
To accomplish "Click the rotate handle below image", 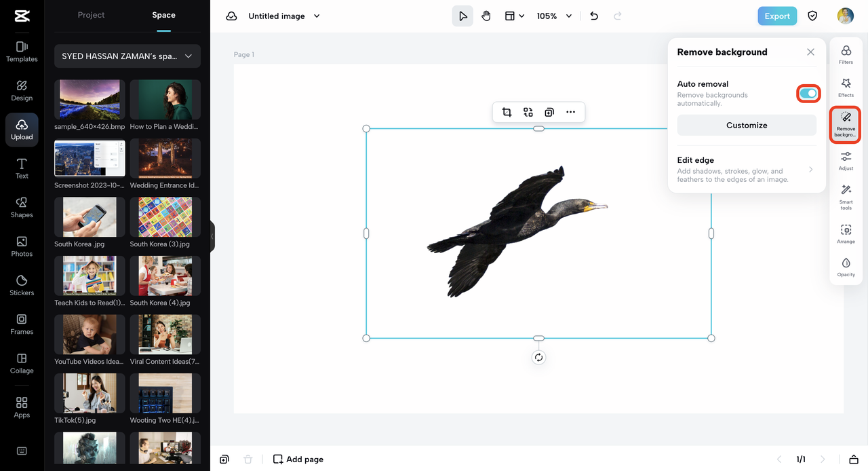I will tap(538, 358).
